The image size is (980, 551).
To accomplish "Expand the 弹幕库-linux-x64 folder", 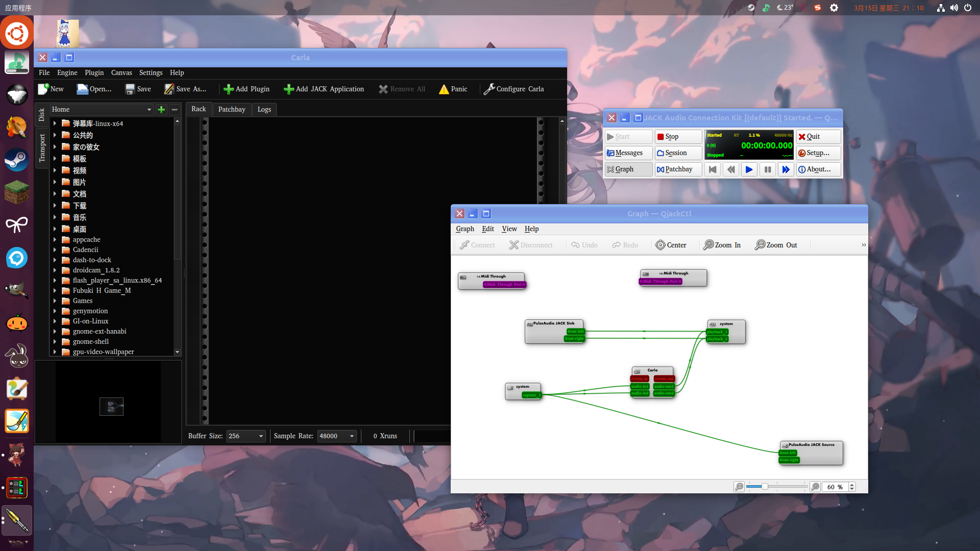I will click(x=55, y=123).
